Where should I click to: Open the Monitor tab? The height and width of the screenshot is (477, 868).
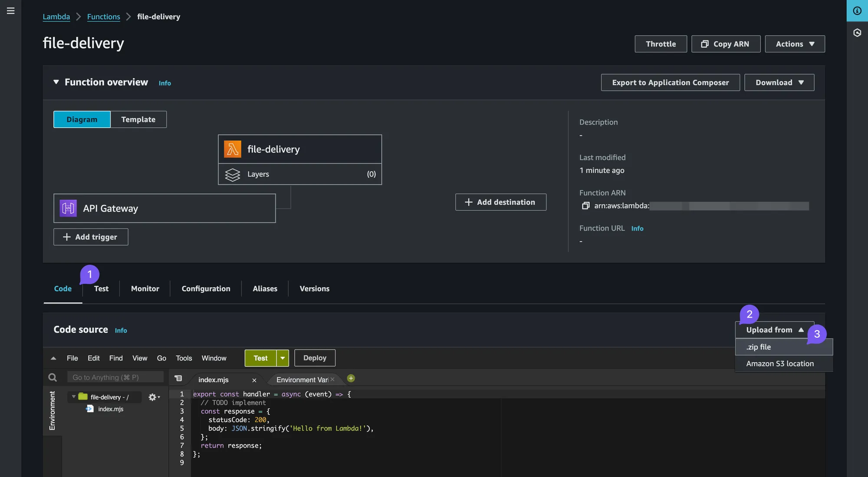pos(145,288)
